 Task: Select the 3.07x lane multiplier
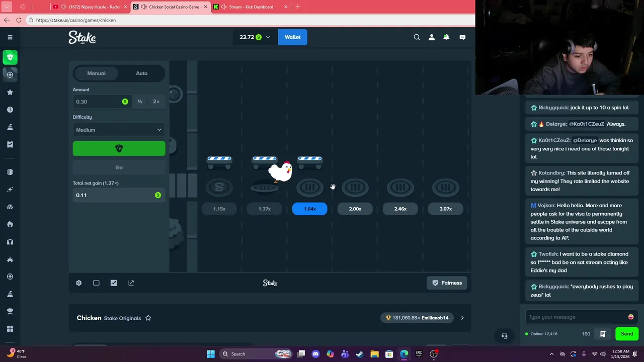pyautogui.click(x=445, y=209)
